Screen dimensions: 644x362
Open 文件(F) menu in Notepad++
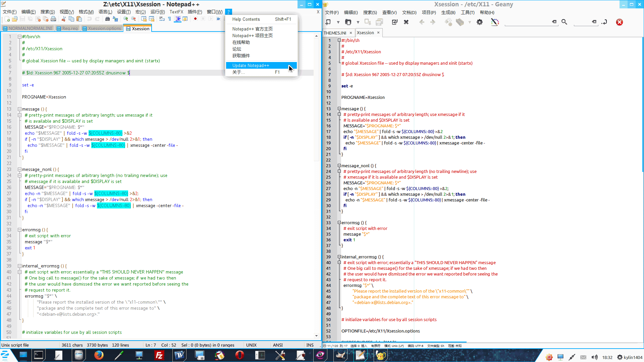point(9,12)
